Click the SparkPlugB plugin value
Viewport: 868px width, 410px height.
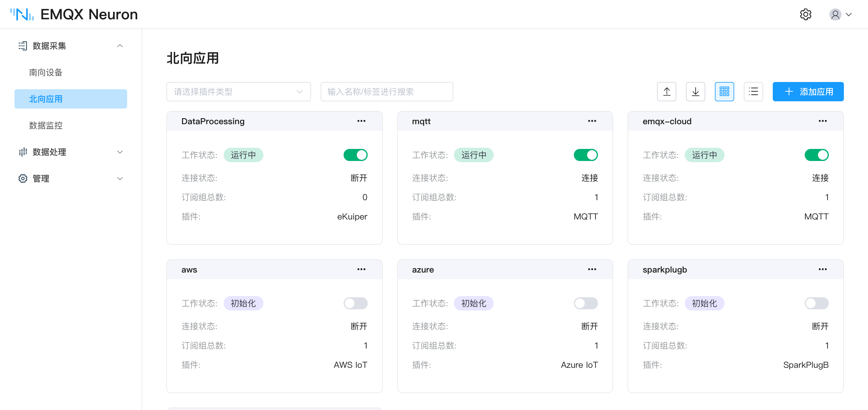(x=806, y=365)
